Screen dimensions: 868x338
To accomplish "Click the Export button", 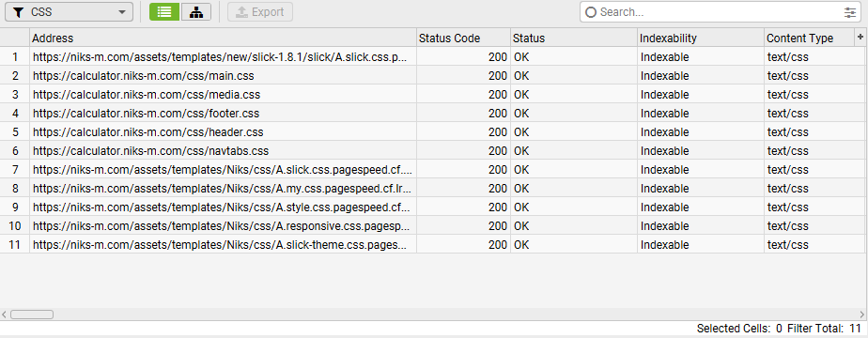I will (x=259, y=12).
